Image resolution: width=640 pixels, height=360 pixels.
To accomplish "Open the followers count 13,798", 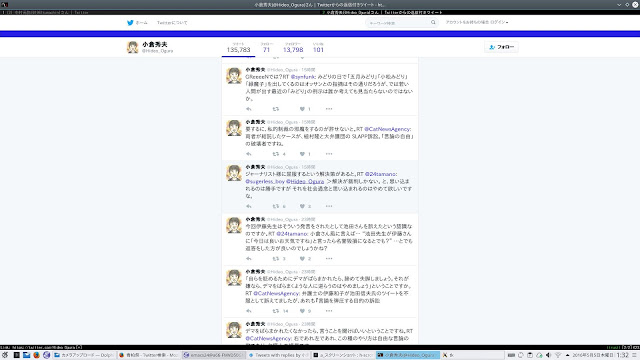I will (x=293, y=48).
